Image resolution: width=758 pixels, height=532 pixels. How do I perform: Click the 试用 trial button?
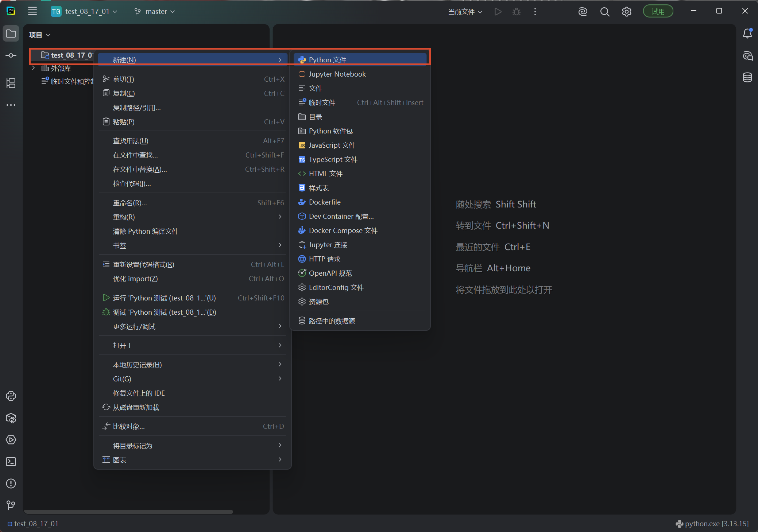pos(658,12)
